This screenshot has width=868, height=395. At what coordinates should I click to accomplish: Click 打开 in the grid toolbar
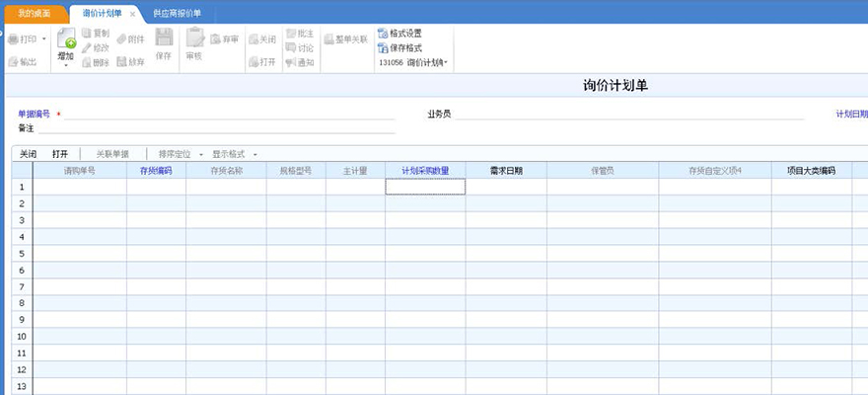point(60,154)
